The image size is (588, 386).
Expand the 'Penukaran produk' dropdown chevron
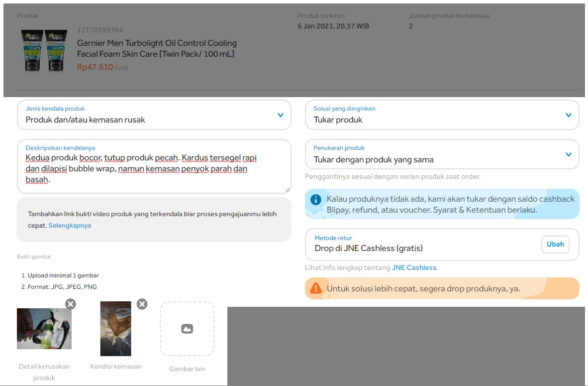tap(569, 154)
